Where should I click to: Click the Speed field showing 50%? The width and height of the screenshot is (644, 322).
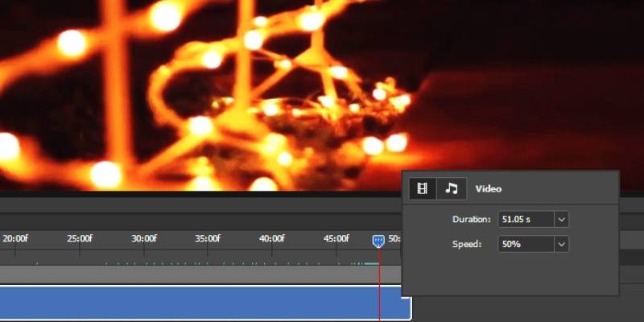click(x=526, y=245)
